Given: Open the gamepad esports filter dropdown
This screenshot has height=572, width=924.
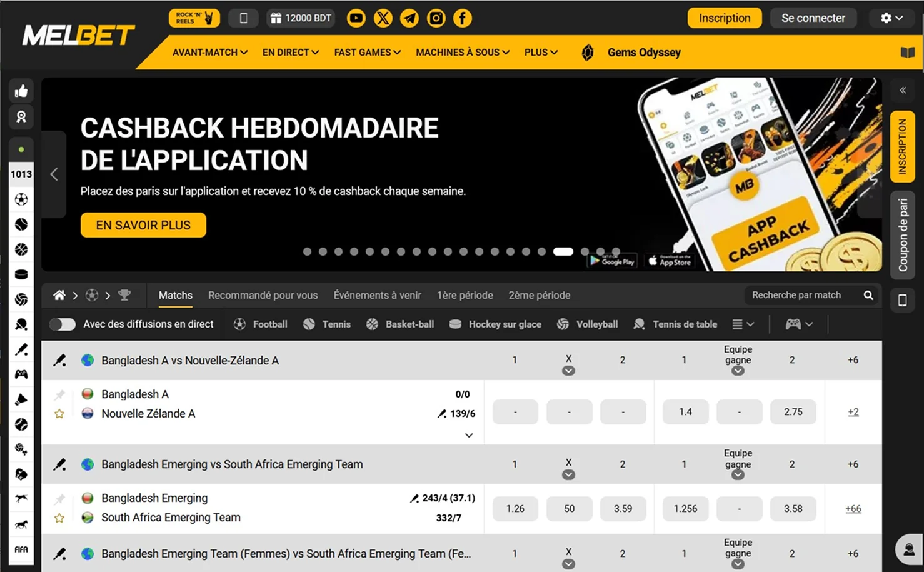Looking at the screenshot, I should 799,324.
